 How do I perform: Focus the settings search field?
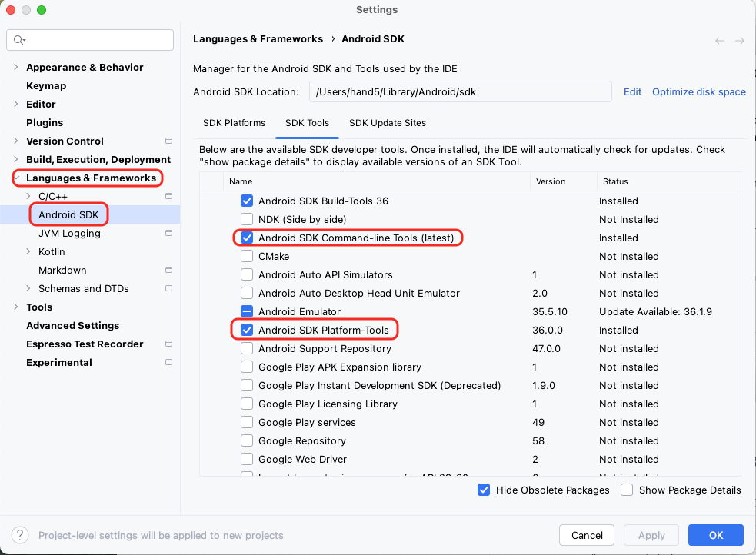click(90, 40)
